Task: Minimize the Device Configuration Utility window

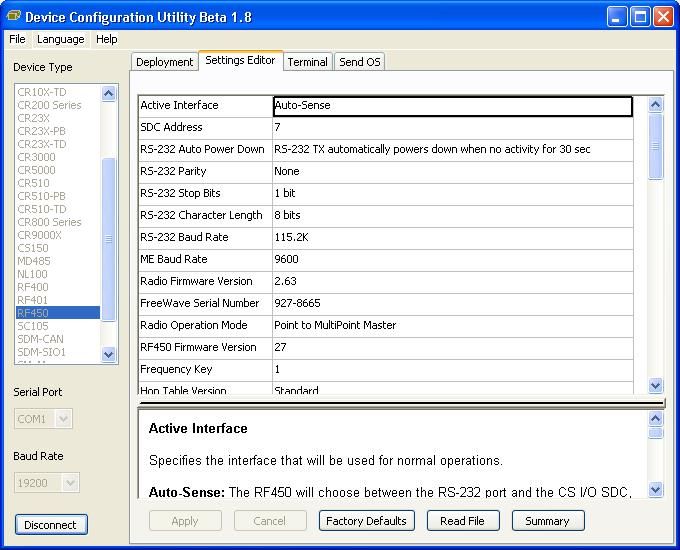Action: point(617,17)
